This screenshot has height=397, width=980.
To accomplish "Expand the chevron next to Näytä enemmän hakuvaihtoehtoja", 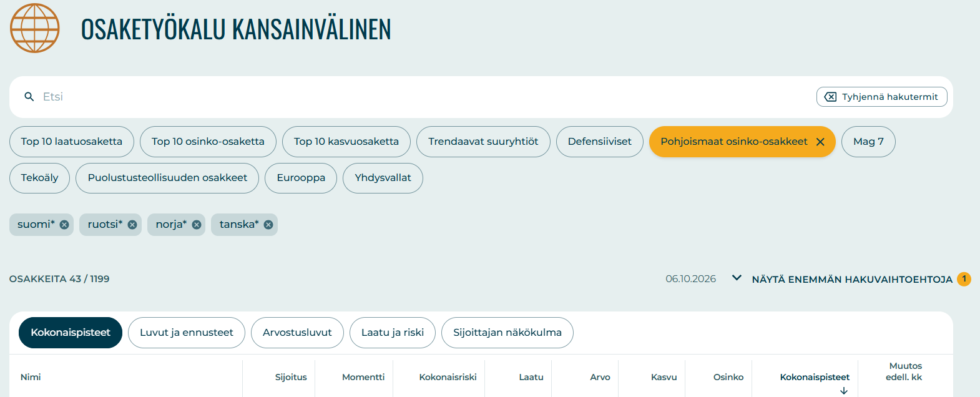I will tap(737, 278).
